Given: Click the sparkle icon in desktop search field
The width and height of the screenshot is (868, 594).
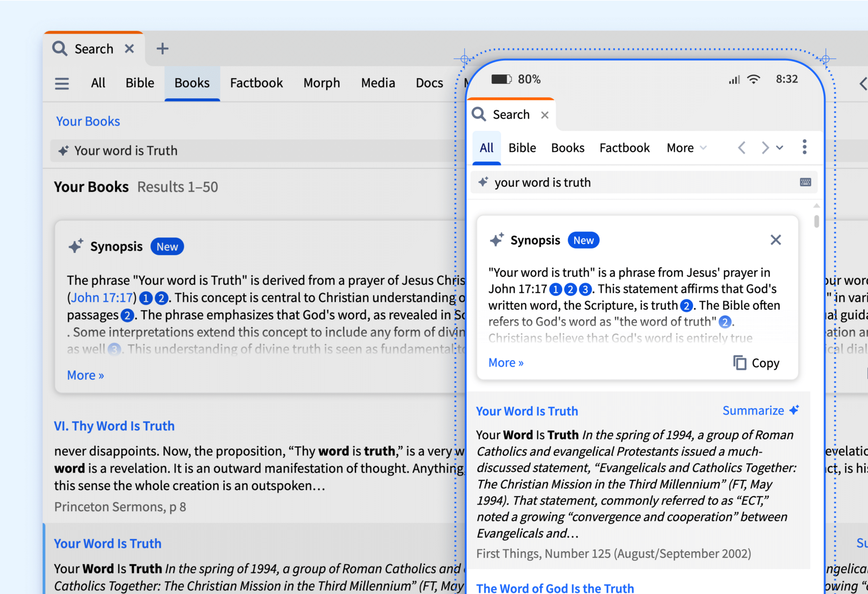Looking at the screenshot, I should [x=64, y=151].
